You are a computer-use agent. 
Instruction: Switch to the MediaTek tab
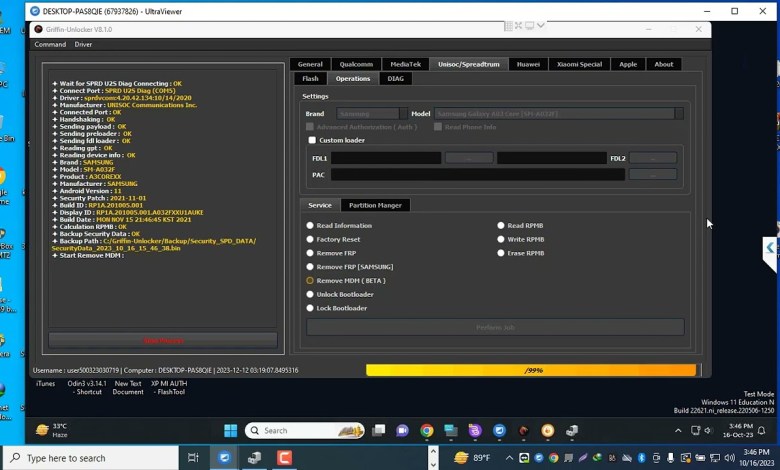pyautogui.click(x=405, y=64)
